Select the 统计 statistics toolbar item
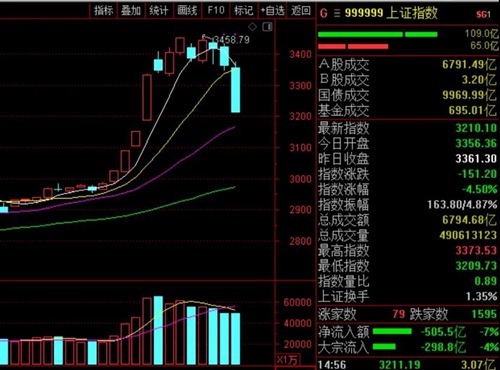 point(159,10)
